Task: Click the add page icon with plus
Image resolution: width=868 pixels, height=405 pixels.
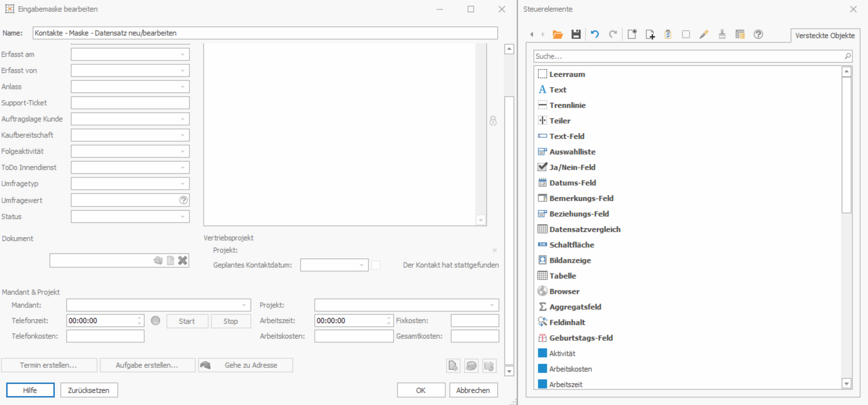Action: coord(650,34)
